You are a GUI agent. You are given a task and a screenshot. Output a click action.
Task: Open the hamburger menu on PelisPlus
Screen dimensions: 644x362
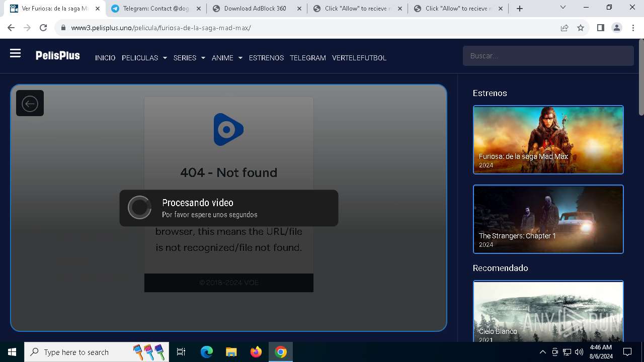click(15, 53)
